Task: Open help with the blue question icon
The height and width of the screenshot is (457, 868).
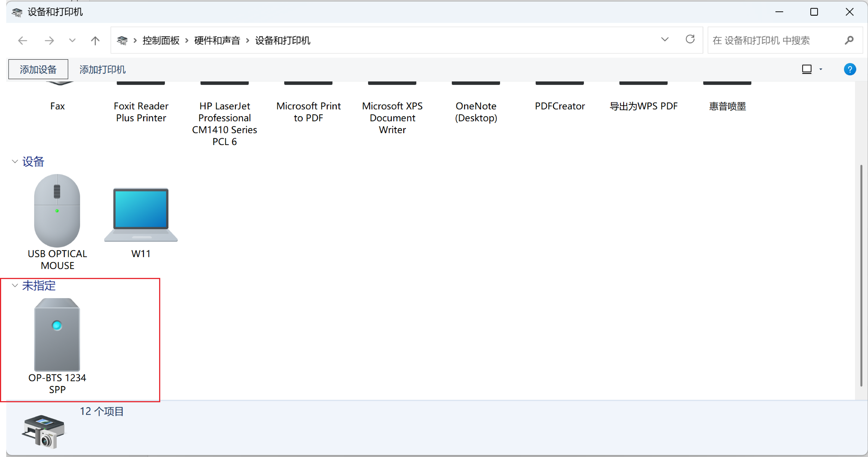Action: [x=850, y=69]
